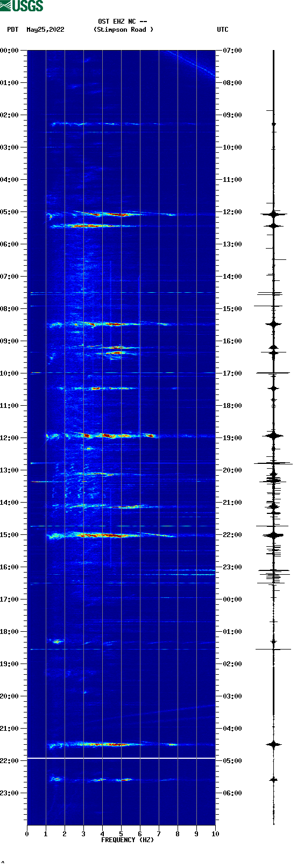297x868 pixels.
Task: Click the 'UTC' timezone label
Action: [223, 30]
